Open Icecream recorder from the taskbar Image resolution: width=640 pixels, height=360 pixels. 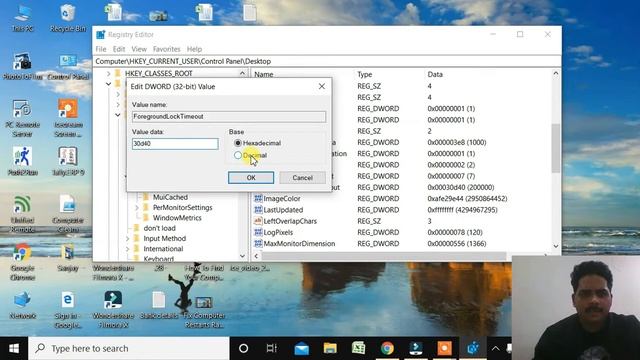tap(444, 348)
